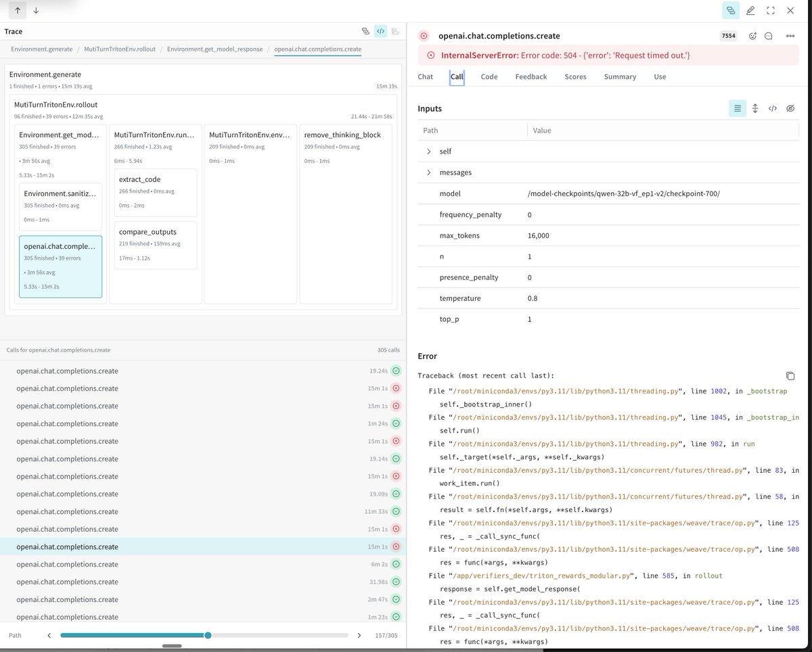Switch to the Summary tab
The width and height of the screenshot is (812, 652).
click(620, 76)
